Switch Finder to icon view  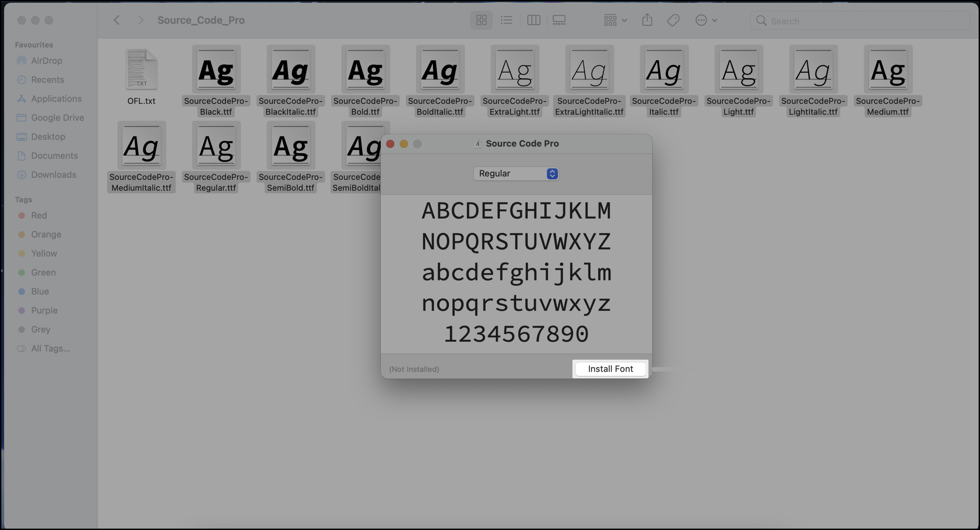[x=481, y=20]
